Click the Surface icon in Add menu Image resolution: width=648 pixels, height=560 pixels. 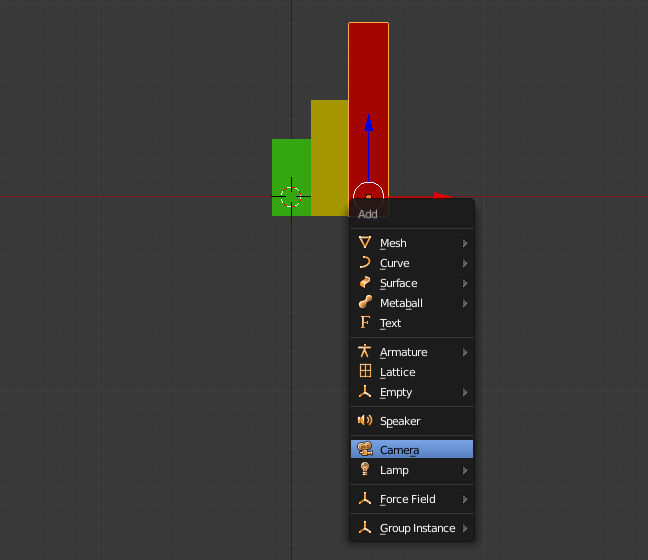coord(365,282)
